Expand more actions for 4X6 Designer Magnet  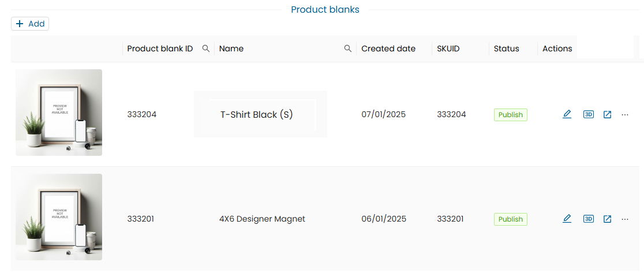[x=624, y=219]
